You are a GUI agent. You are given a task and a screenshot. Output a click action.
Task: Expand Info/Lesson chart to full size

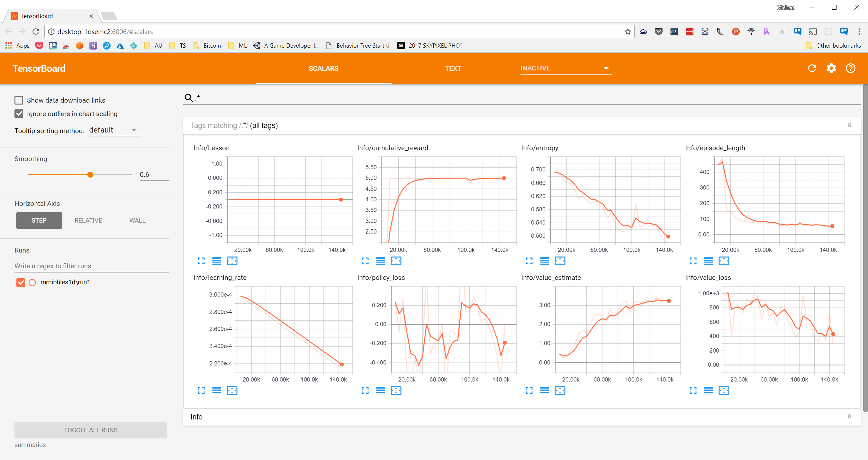click(201, 261)
